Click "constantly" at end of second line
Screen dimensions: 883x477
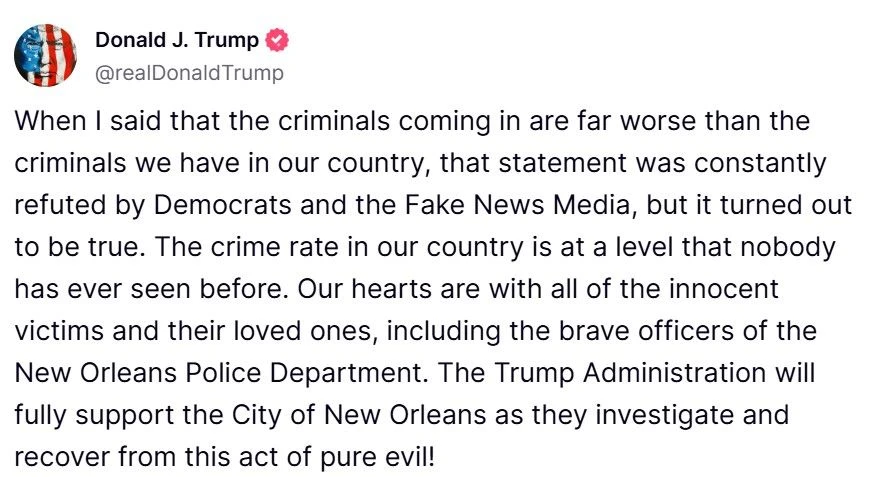click(x=760, y=163)
